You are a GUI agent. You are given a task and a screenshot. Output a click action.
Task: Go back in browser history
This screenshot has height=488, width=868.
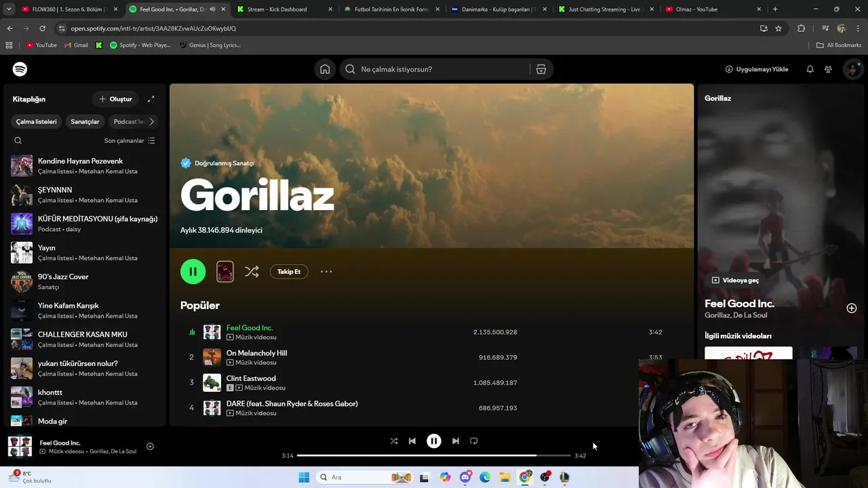(9, 28)
